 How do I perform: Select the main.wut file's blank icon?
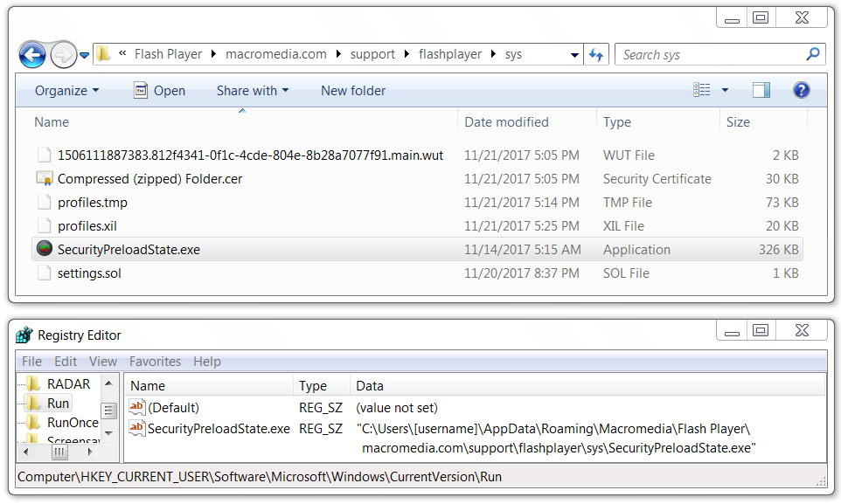point(44,155)
